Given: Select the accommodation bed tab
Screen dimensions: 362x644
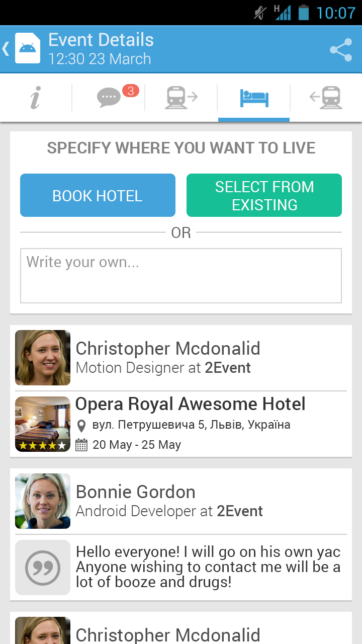Looking at the screenshot, I should click(x=254, y=97).
